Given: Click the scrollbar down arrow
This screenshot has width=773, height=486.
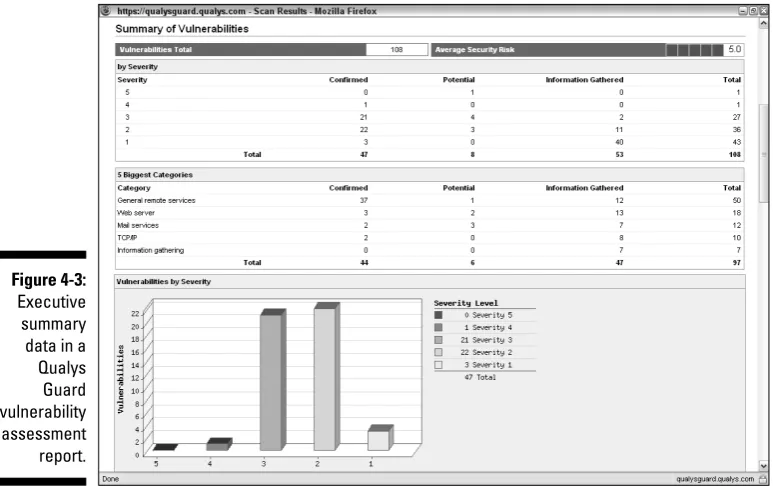Looking at the screenshot, I should 764,465.
